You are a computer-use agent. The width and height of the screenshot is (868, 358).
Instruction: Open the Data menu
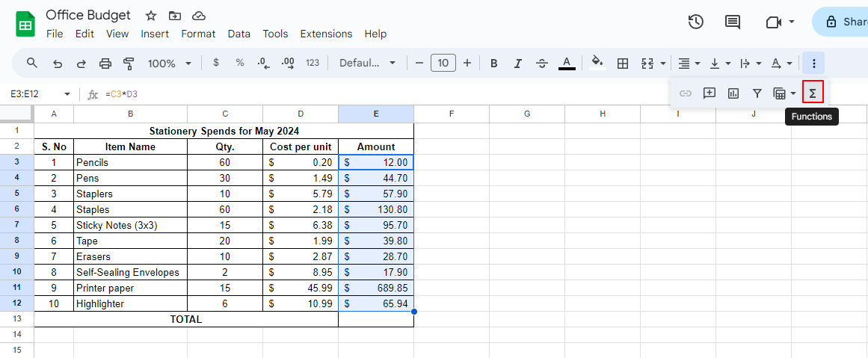(x=239, y=34)
